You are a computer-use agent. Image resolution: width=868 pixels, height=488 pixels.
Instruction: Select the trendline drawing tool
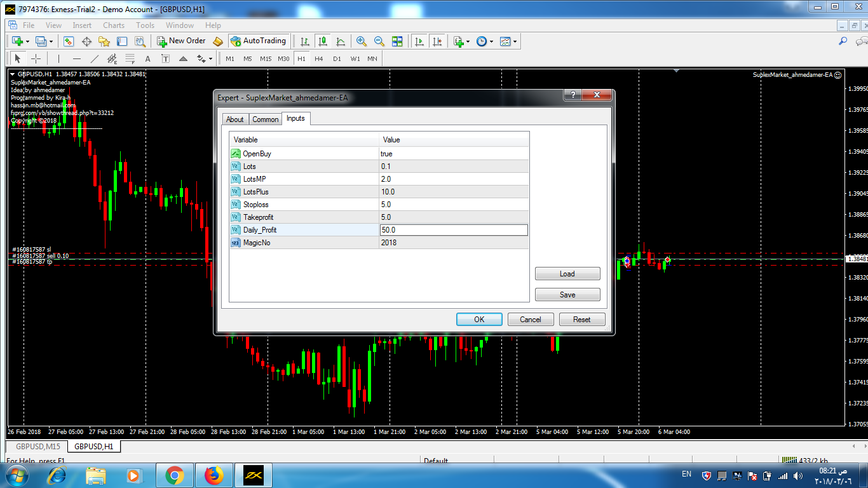[x=95, y=58]
